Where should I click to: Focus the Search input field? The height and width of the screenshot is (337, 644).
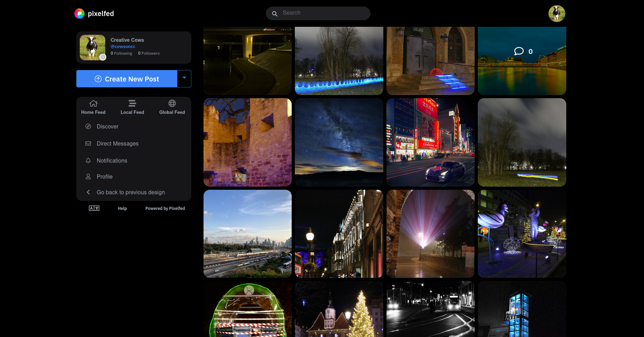click(x=322, y=13)
